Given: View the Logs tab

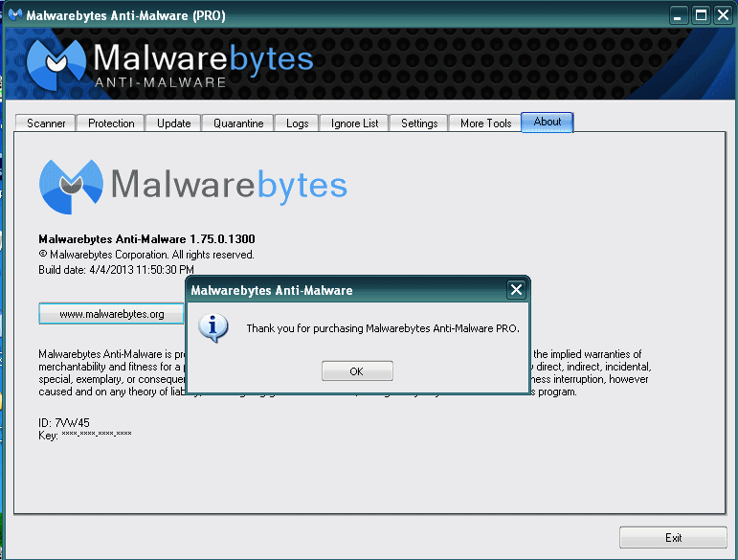Looking at the screenshot, I should (297, 123).
